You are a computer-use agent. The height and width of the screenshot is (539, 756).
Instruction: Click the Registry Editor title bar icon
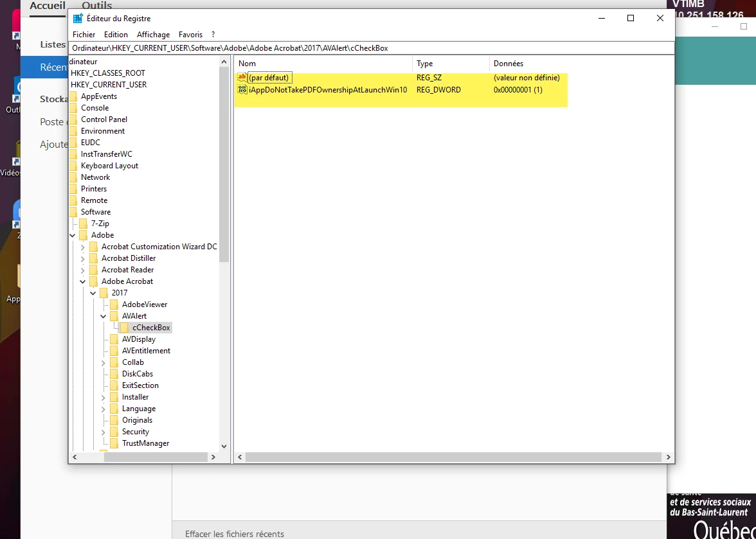point(78,18)
